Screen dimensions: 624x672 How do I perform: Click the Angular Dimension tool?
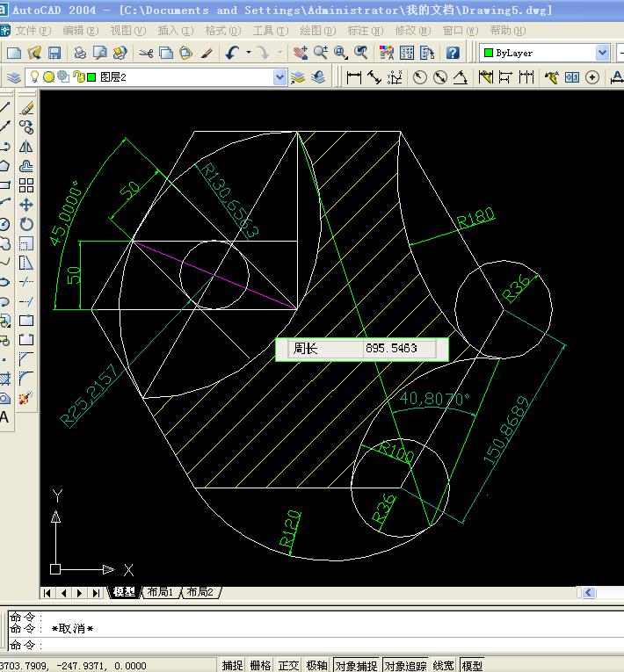pyautogui.click(x=461, y=77)
